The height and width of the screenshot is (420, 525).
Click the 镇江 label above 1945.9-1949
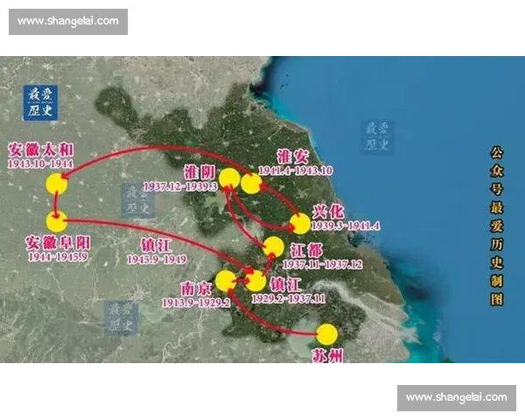157,246
